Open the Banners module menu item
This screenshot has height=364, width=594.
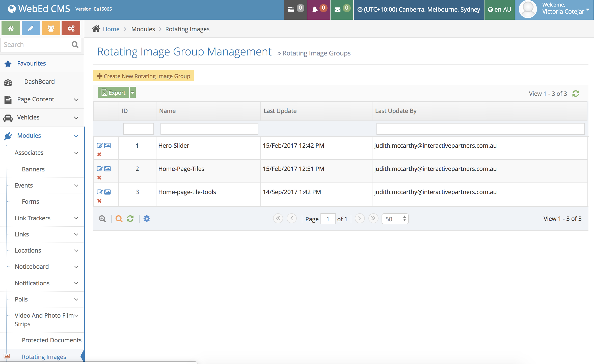[x=33, y=169]
